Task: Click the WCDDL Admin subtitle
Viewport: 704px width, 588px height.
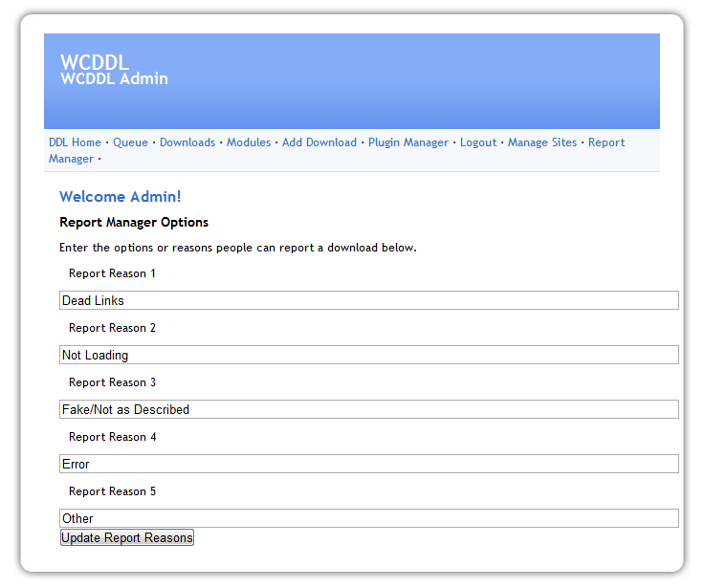Action: coord(114,79)
